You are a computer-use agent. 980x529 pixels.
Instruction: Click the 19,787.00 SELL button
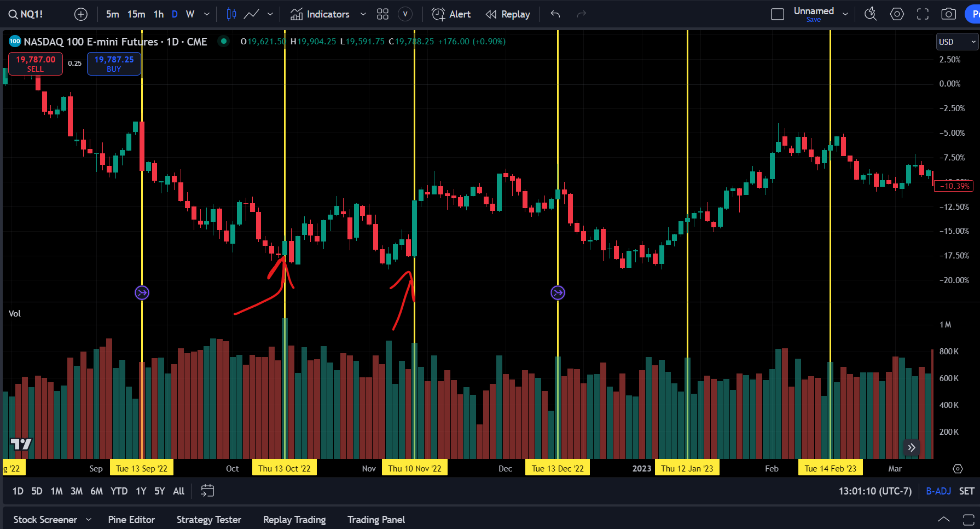click(36, 64)
